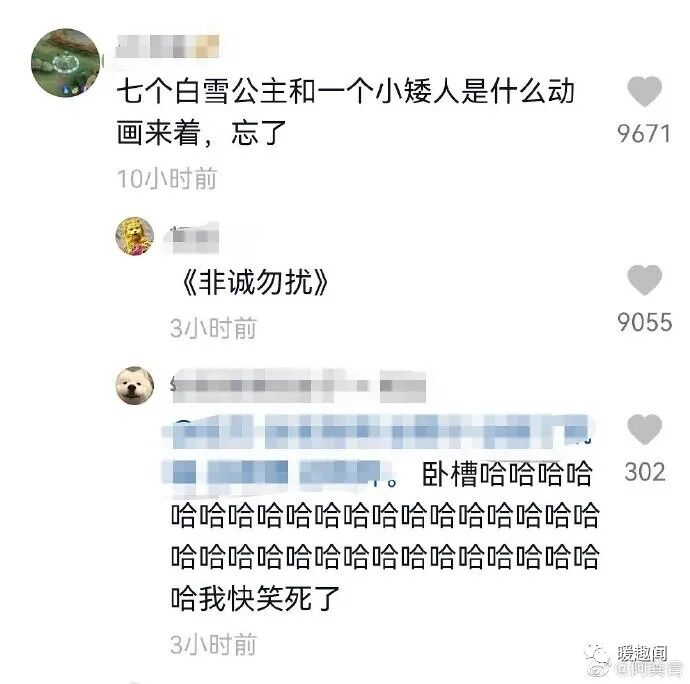Click the 302 like count

[645, 472]
